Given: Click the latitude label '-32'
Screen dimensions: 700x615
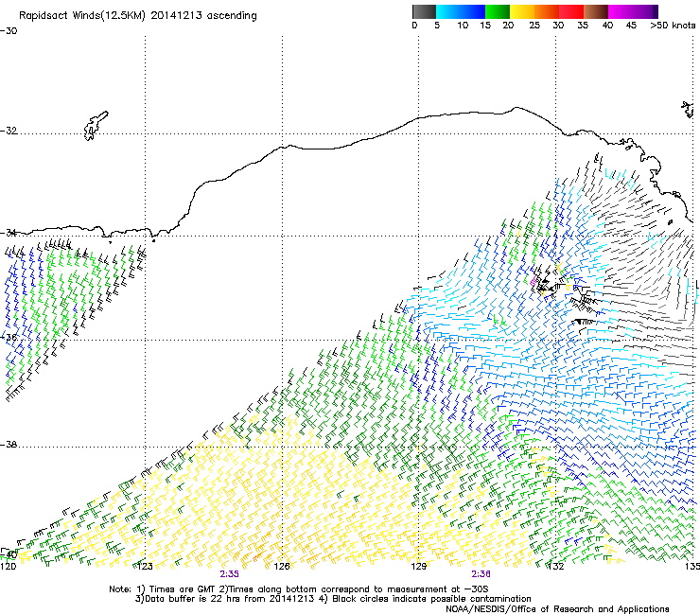Looking at the screenshot, I should tap(9, 131).
